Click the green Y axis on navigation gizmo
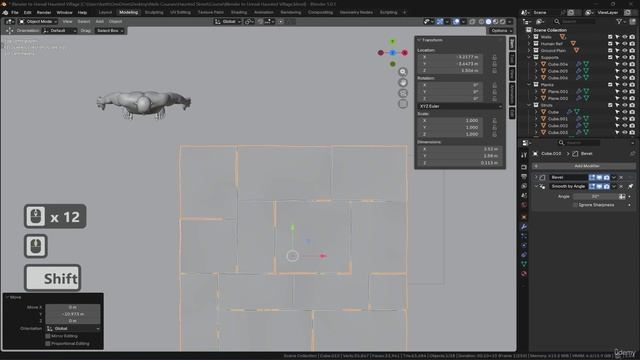Screen dimensions: 640x360 [392, 42]
